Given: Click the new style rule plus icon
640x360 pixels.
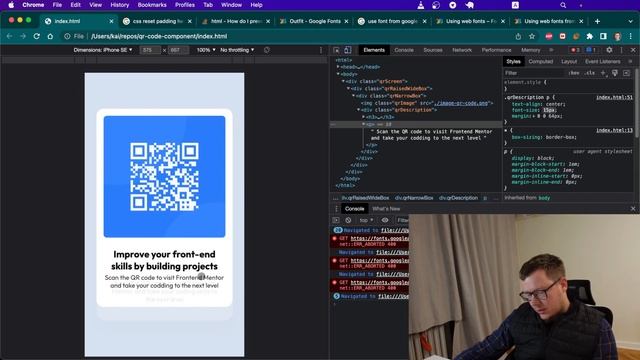Looking at the screenshot, I should click(603, 73).
